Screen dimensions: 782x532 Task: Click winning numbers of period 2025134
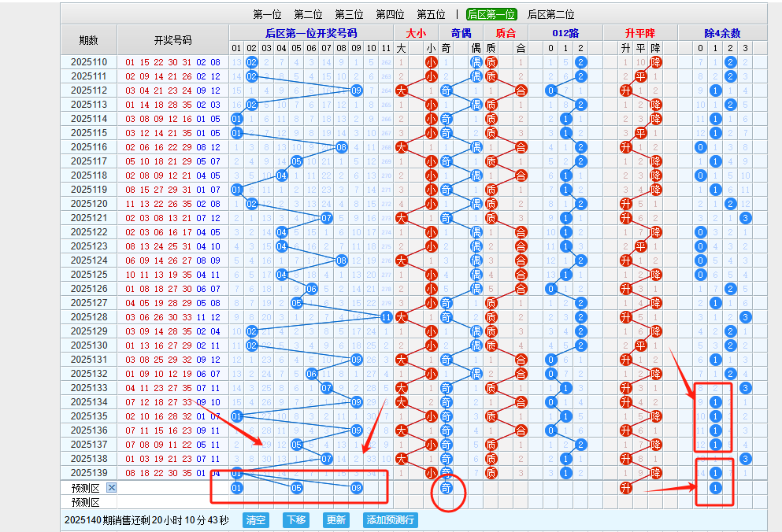coord(172,402)
